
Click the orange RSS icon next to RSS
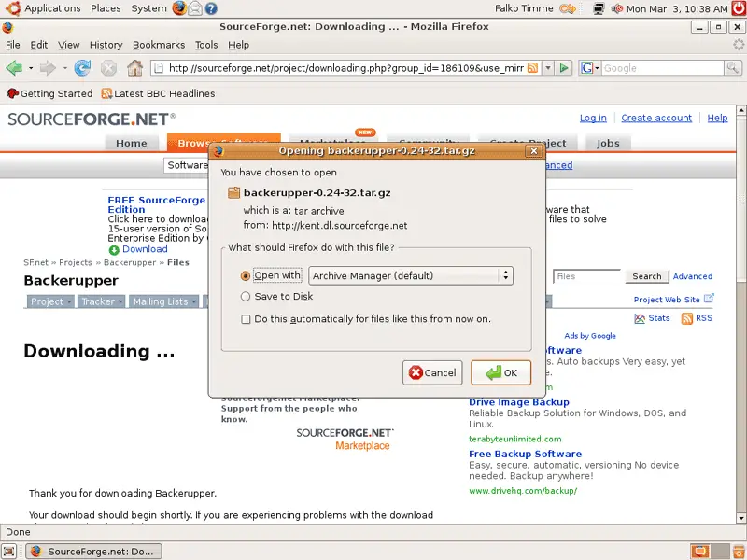[x=686, y=318]
